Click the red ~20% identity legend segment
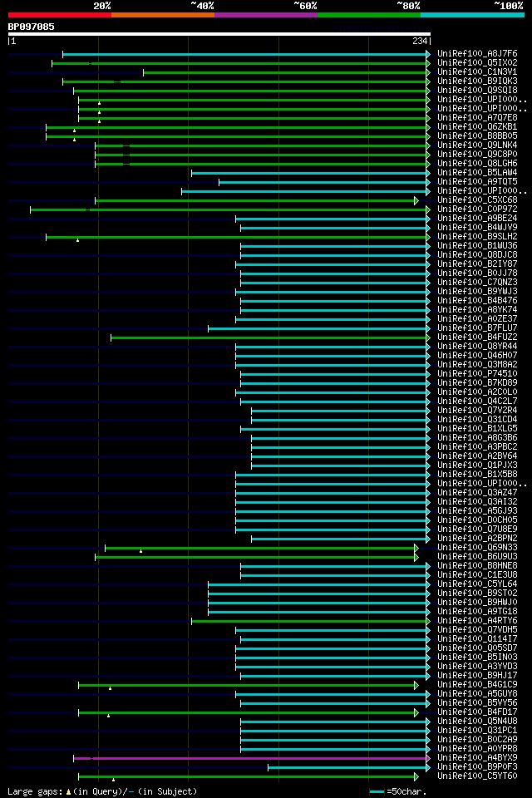This screenshot has height=798, width=532. (60, 15)
